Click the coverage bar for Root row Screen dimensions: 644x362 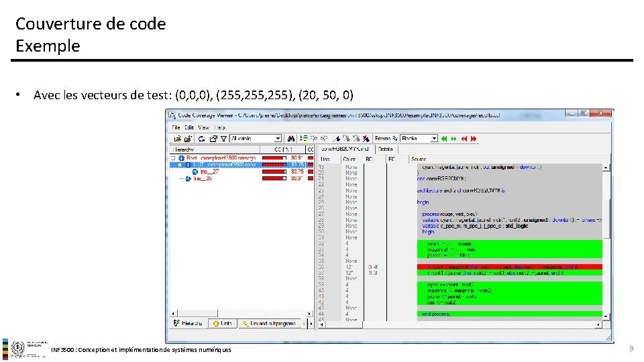click(x=274, y=158)
